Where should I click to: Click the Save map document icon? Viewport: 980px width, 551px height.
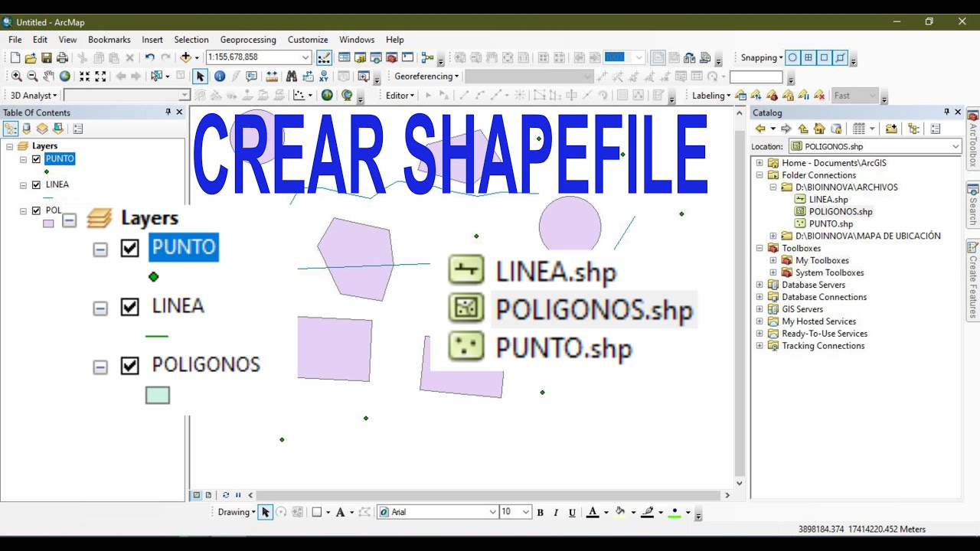tap(46, 57)
